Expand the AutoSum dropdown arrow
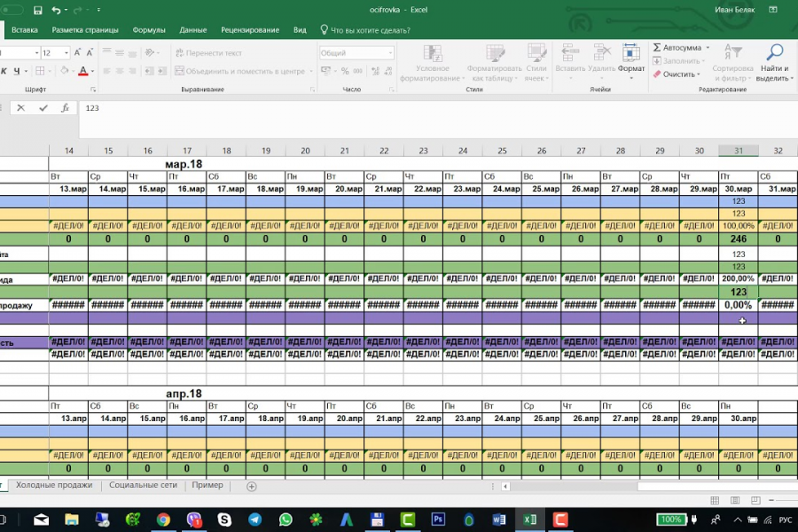 tap(708, 47)
